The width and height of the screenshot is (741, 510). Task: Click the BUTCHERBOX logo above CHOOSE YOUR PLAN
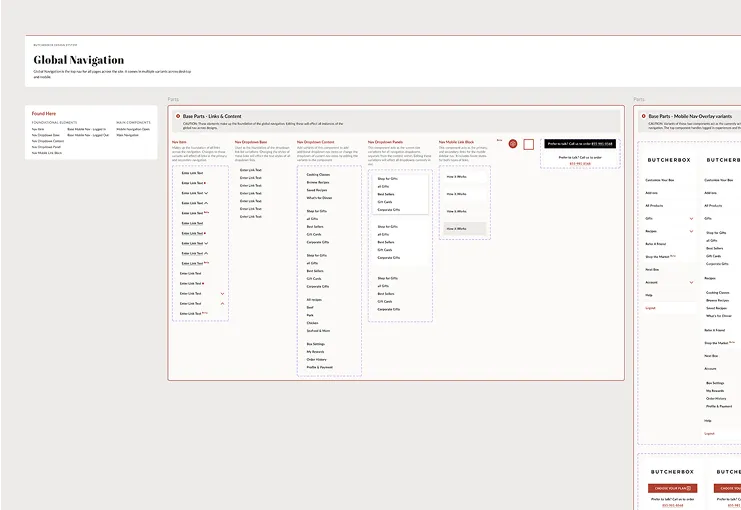[x=672, y=472]
